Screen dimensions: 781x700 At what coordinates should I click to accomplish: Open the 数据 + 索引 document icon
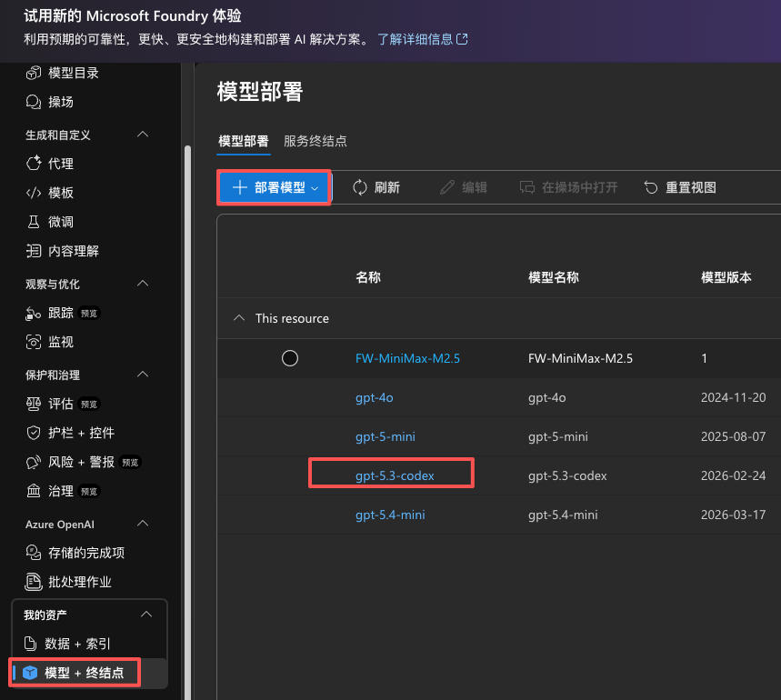pos(30,644)
